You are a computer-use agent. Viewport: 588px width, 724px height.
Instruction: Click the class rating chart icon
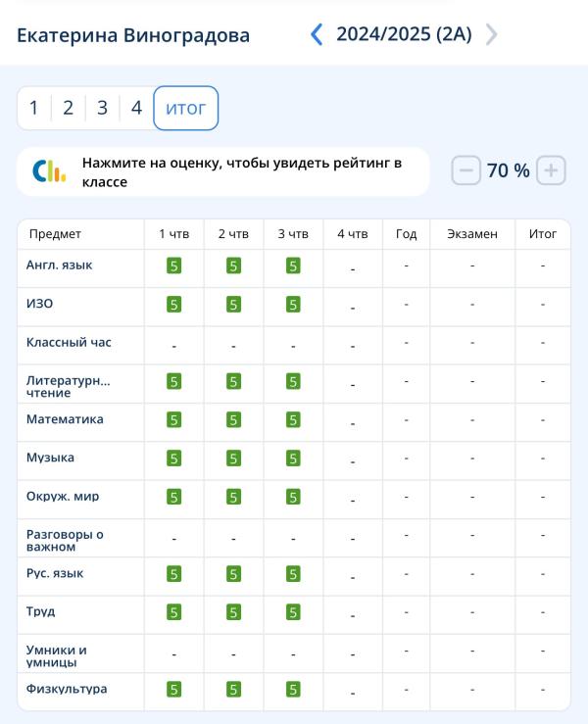click(49, 171)
